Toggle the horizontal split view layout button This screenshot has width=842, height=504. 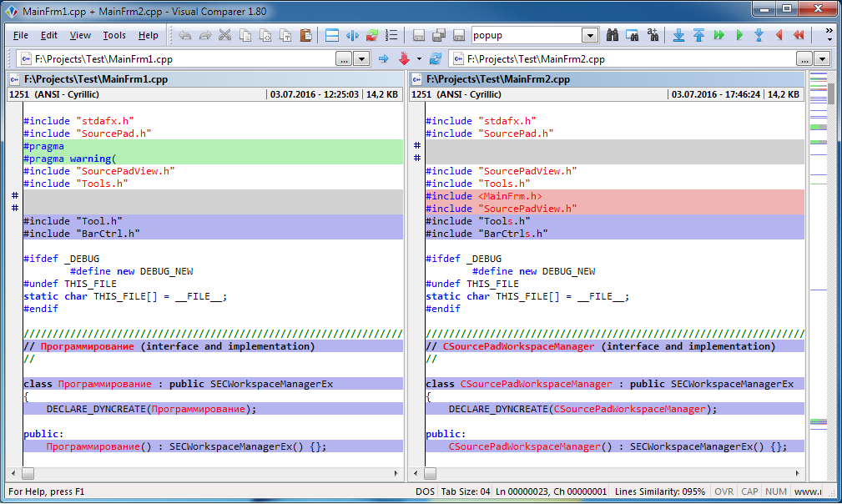(x=332, y=36)
